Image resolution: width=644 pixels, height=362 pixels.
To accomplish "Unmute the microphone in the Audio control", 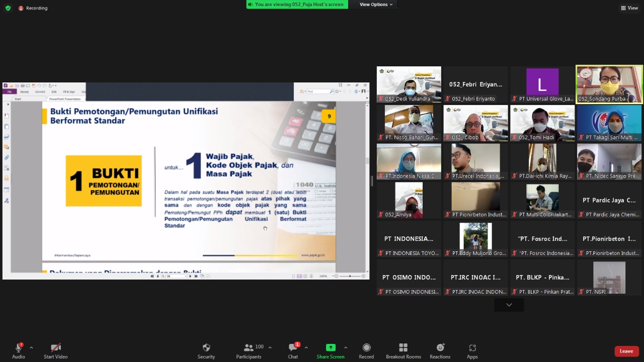I will point(19,348).
